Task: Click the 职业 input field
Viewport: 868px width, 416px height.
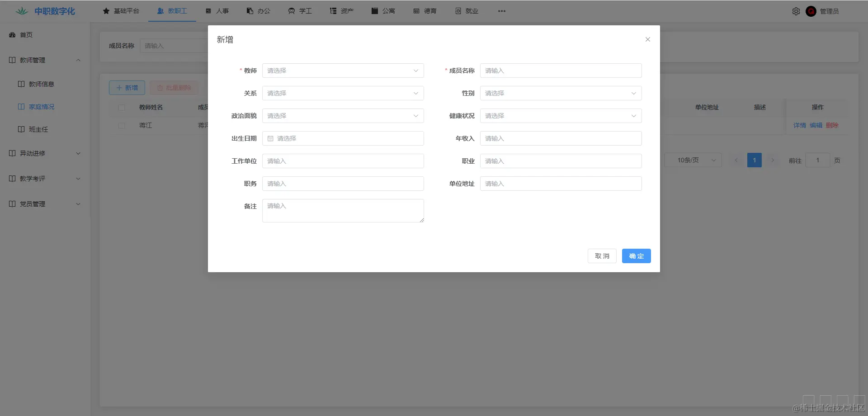Action: 561,161
